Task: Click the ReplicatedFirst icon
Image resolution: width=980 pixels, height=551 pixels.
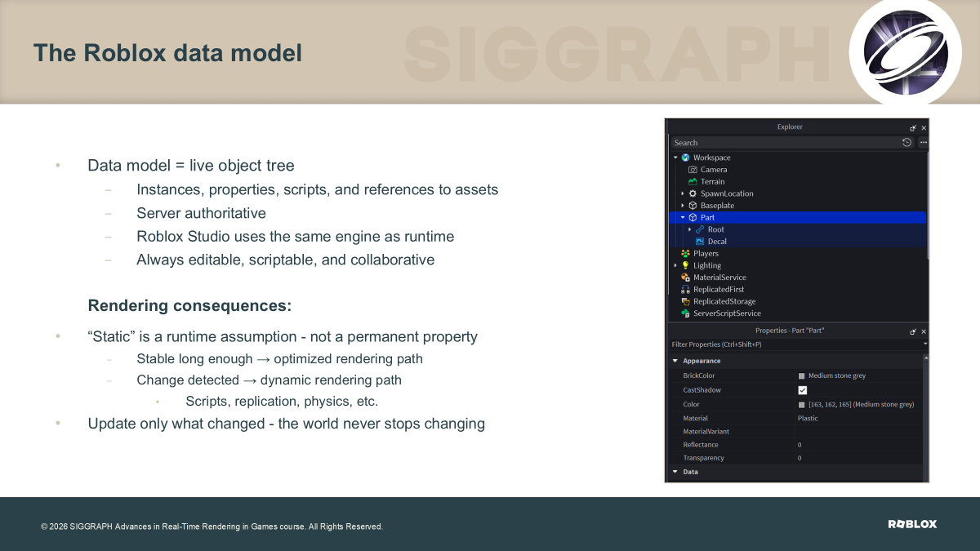Action: click(685, 290)
